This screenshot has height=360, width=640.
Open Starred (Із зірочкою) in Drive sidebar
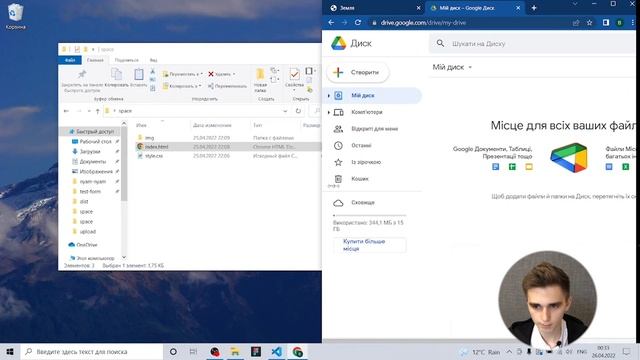[x=366, y=162]
